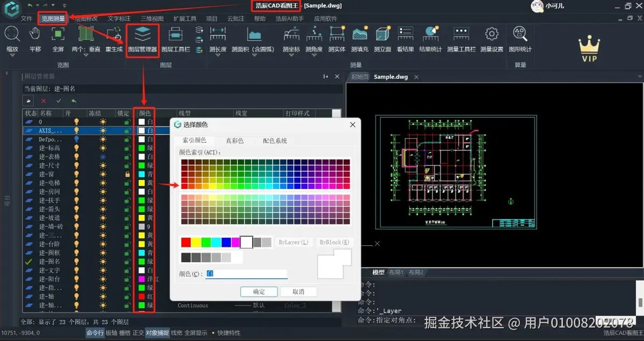Image resolution: width=644 pixels, height=341 pixels.
Task: Toggle freeze sun icon for 建-表格
Action: pyautogui.click(x=103, y=156)
